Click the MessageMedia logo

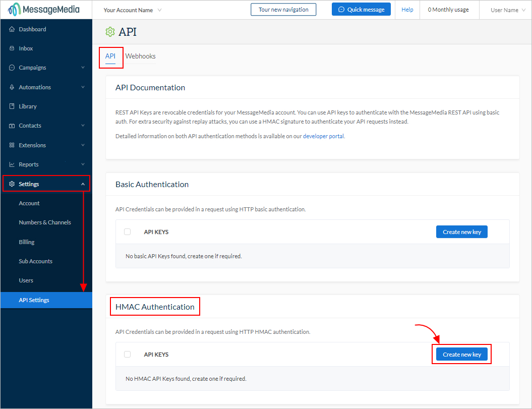(x=44, y=10)
